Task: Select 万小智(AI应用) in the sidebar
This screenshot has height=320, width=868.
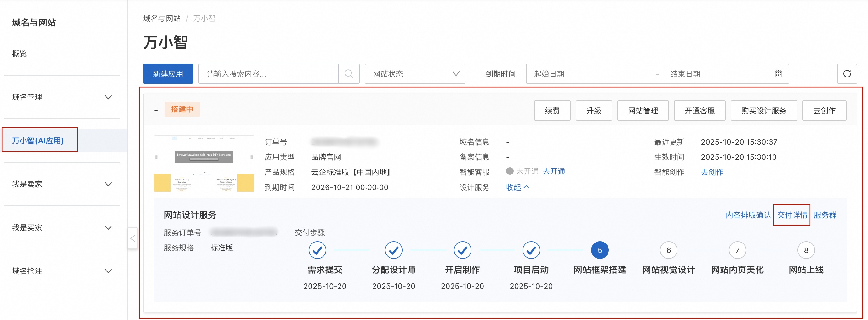Action: point(39,140)
